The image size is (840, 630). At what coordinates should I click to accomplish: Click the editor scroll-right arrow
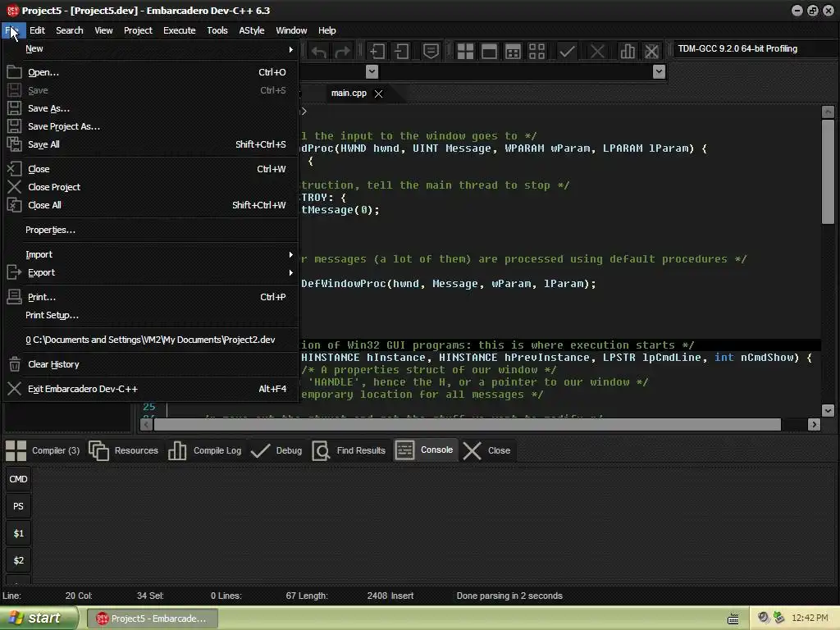(x=814, y=425)
